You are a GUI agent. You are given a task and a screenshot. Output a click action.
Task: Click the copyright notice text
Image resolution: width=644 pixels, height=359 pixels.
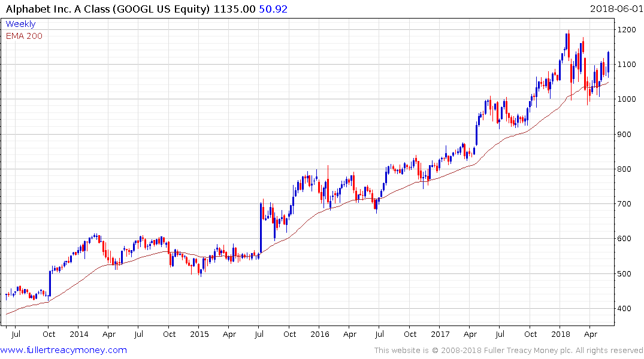pos(509,351)
